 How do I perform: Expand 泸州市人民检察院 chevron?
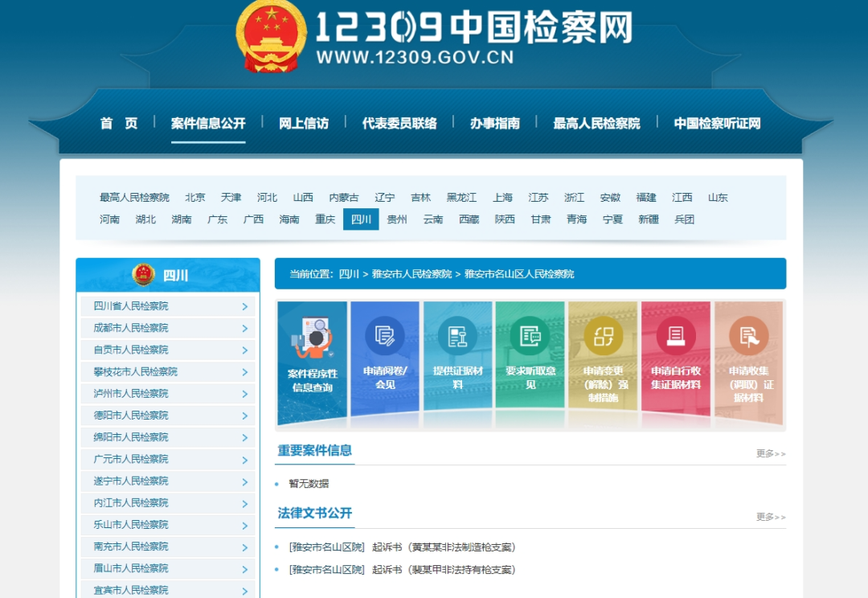[244, 394]
